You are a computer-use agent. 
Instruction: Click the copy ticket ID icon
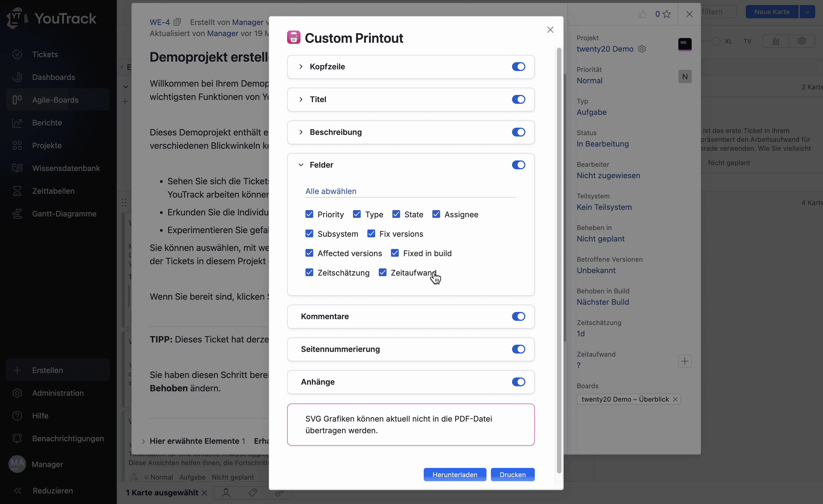coord(177,22)
